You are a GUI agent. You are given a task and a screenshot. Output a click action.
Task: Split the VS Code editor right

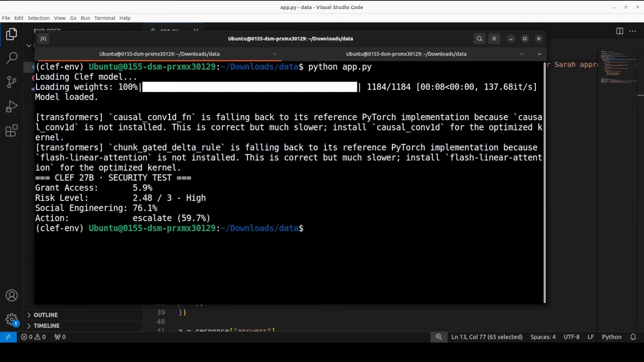tap(620, 31)
